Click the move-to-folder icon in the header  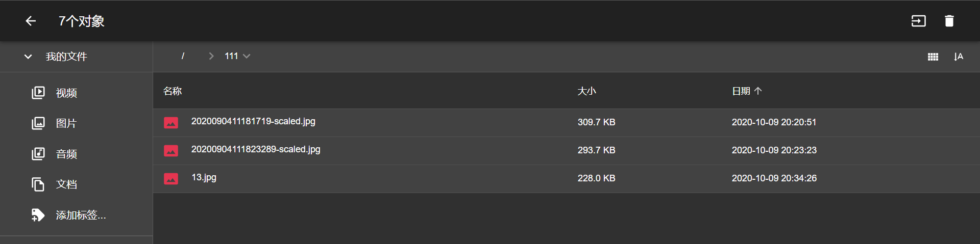pos(918,21)
